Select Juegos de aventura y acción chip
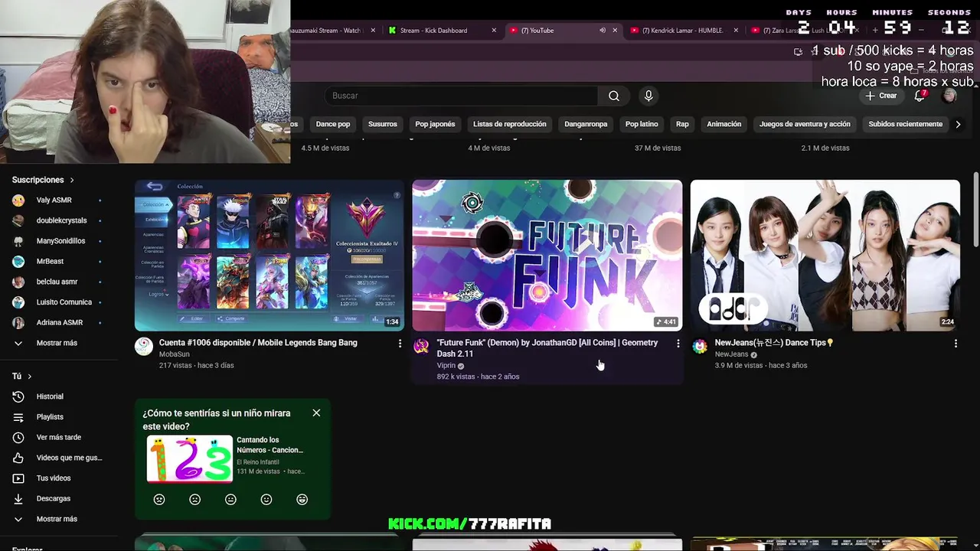The image size is (980, 551). coord(805,124)
